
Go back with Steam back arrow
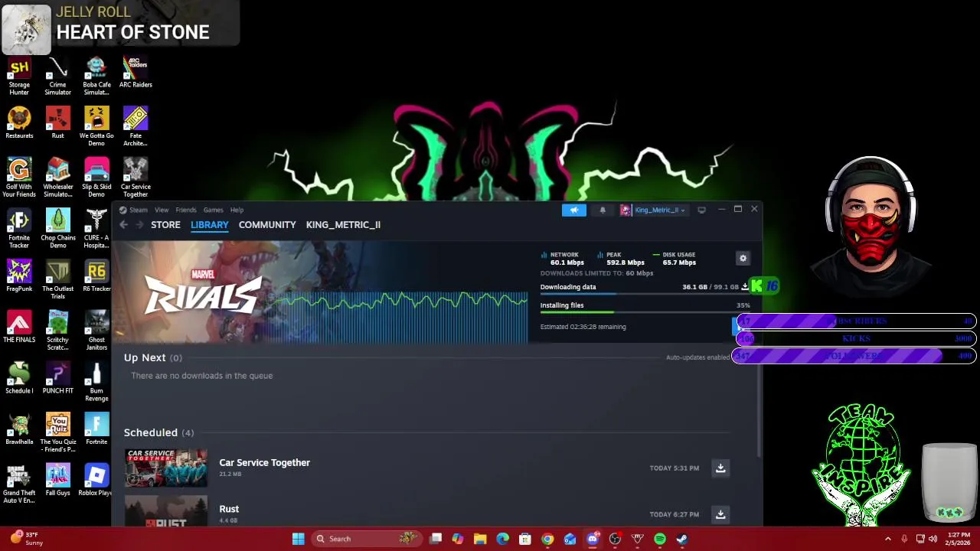pos(124,225)
